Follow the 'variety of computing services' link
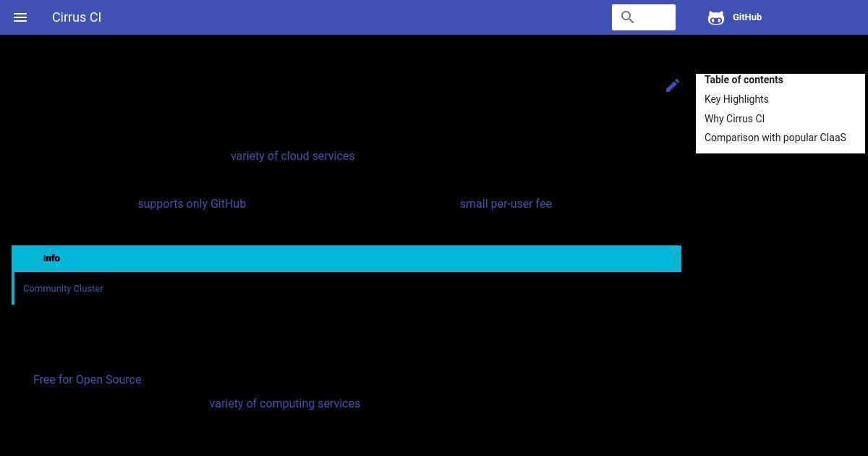 [x=284, y=403]
